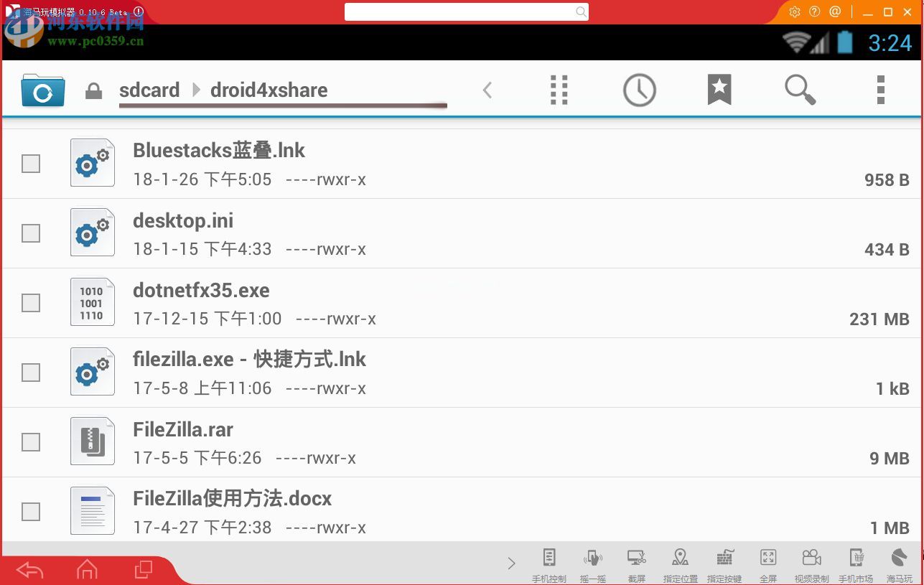Screen dimensions: 924x585
Task: Click the cellular signal icon
Action: coord(819,44)
